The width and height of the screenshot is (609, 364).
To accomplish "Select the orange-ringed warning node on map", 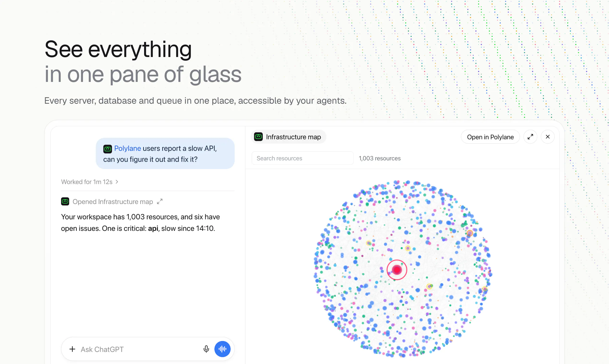I will coord(470,233).
